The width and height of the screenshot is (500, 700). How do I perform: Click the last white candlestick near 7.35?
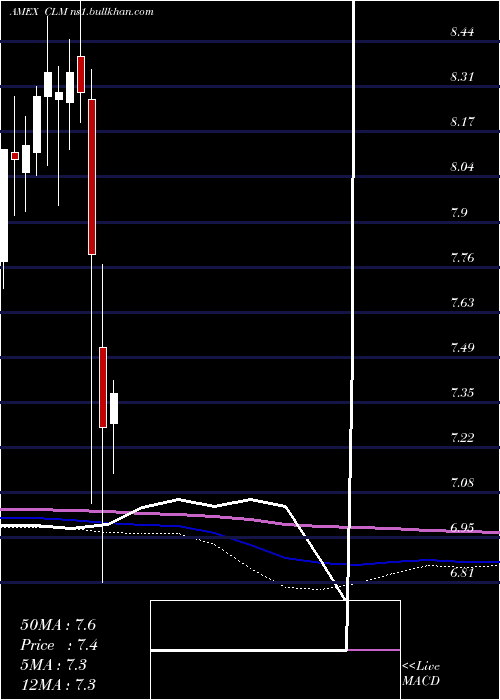tap(114, 408)
